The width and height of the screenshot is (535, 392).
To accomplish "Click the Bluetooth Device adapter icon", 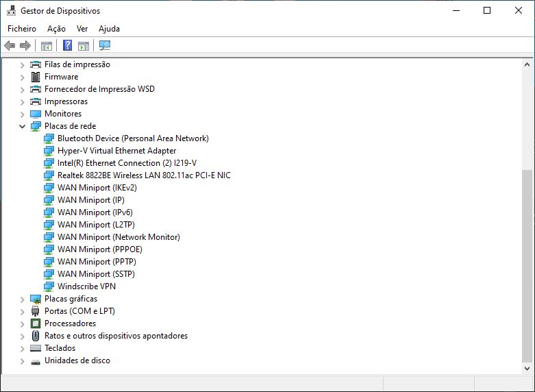I will click(49, 138).
